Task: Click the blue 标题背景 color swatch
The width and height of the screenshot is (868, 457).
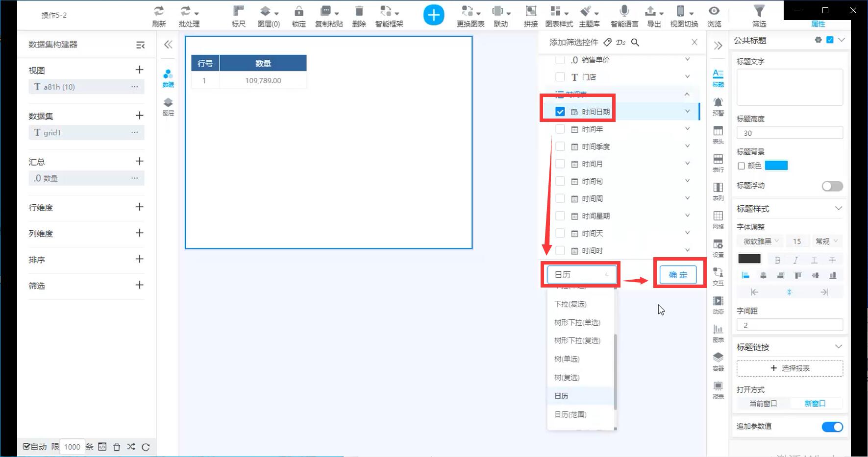Action: pyautogui.click(x=776, y=166)
